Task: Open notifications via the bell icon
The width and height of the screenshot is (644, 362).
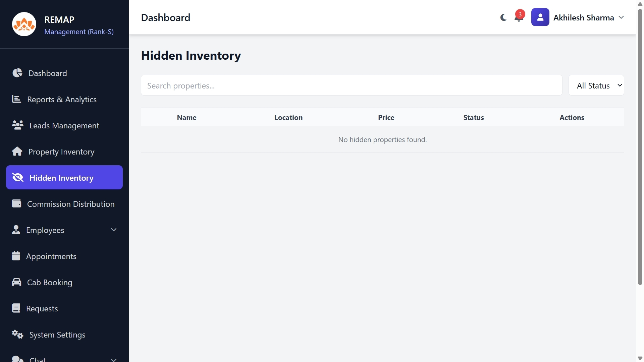Action: coord(519,18)
